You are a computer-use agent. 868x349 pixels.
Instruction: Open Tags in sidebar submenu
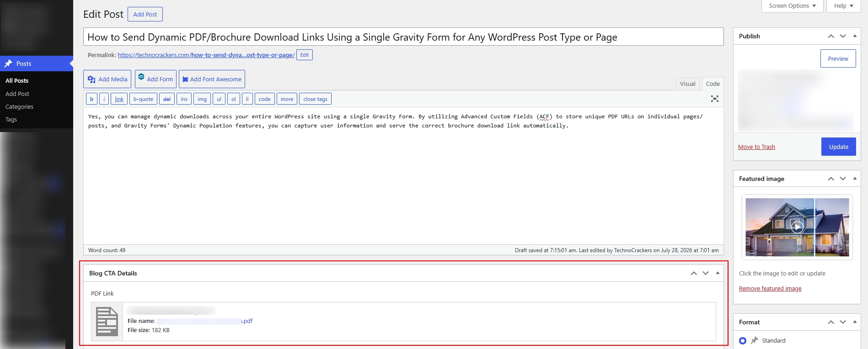tap(11, 119)
